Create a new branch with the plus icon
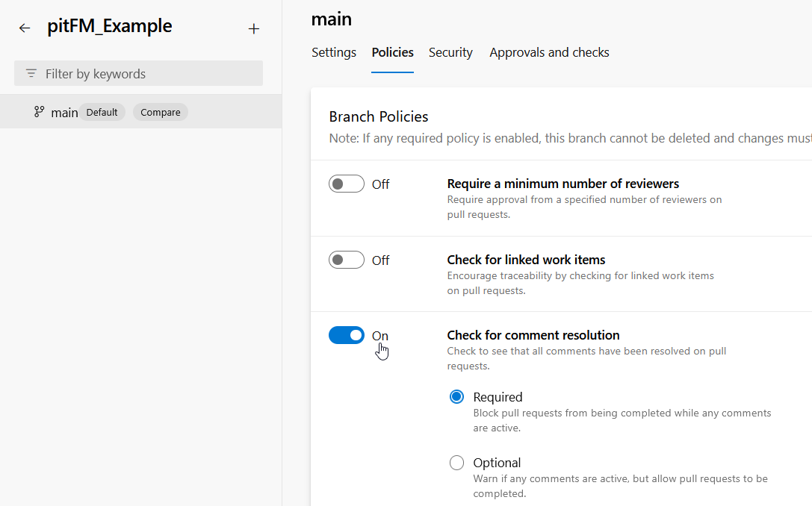The height and width of the screenshot is (506, 812). pyautogui.click(x=254, y=28)
